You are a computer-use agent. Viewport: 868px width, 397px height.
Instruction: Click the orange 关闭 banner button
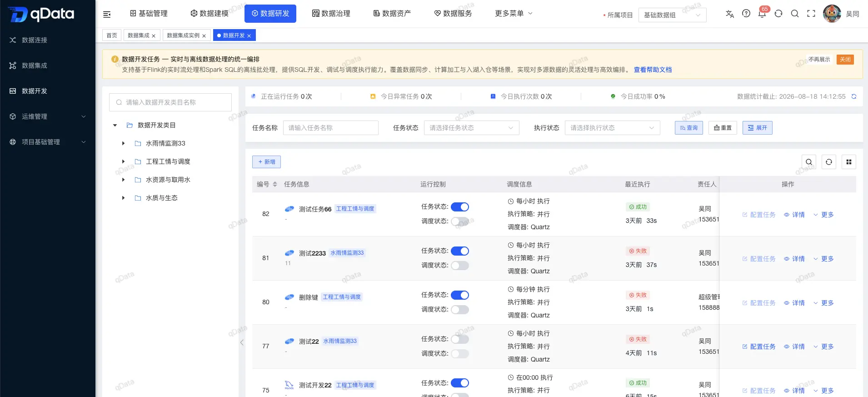pos(845,60)
